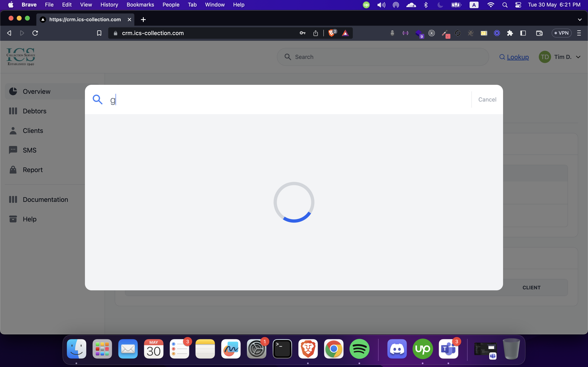Click the Lookup link
This screenshot has width=588, height=367.
(518, 57)
